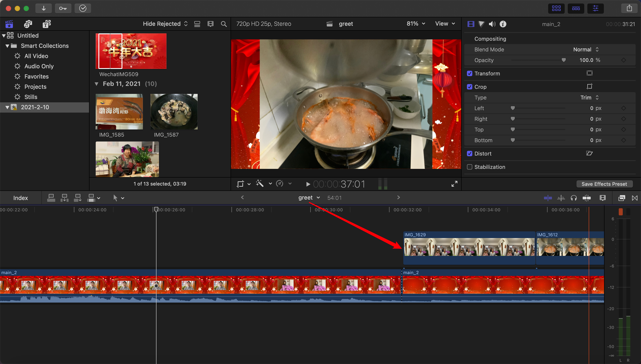Open the 81% zoom dropdown

point(416,24)
